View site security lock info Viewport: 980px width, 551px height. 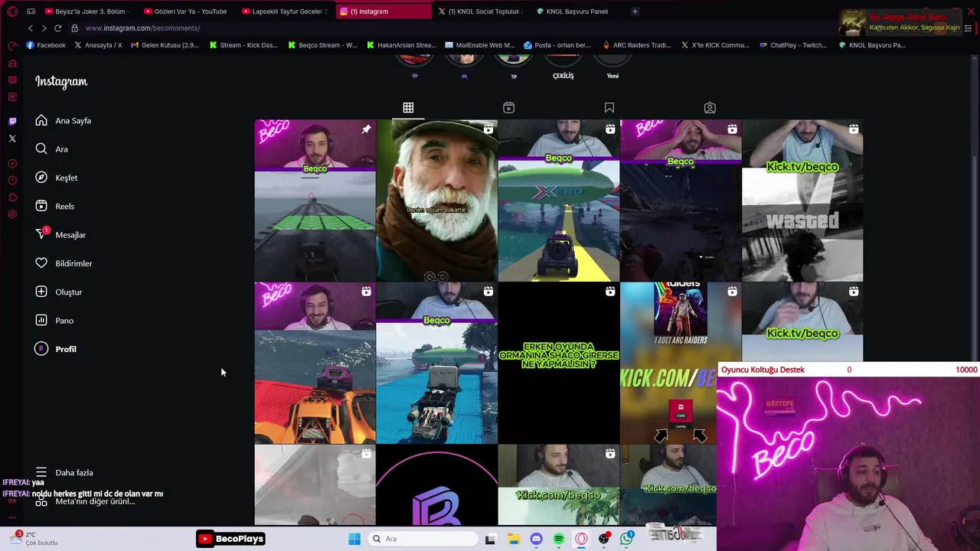74,28
